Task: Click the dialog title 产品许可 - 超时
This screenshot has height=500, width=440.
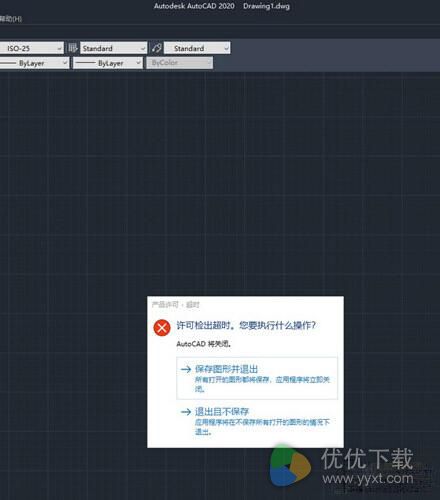Action: click(x=175, y=304)
